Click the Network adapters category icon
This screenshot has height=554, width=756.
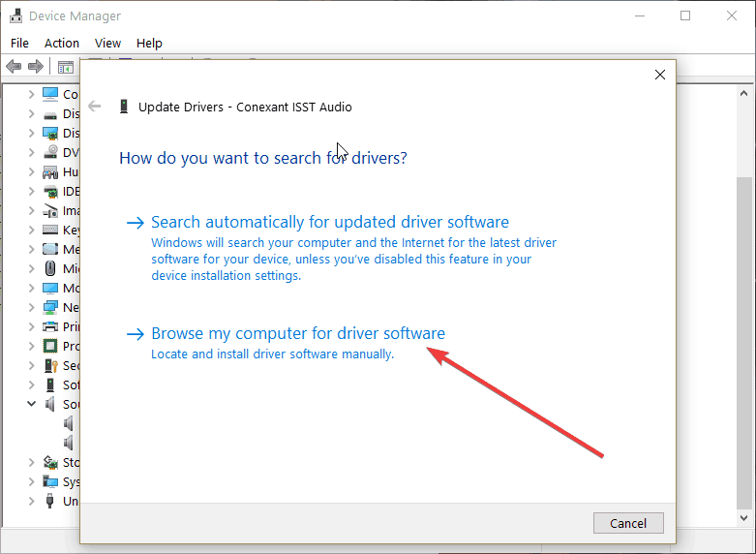click(x=50, y=307)
